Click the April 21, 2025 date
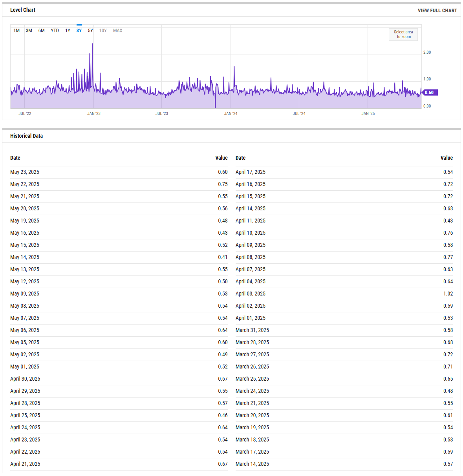 coord(25,464)
